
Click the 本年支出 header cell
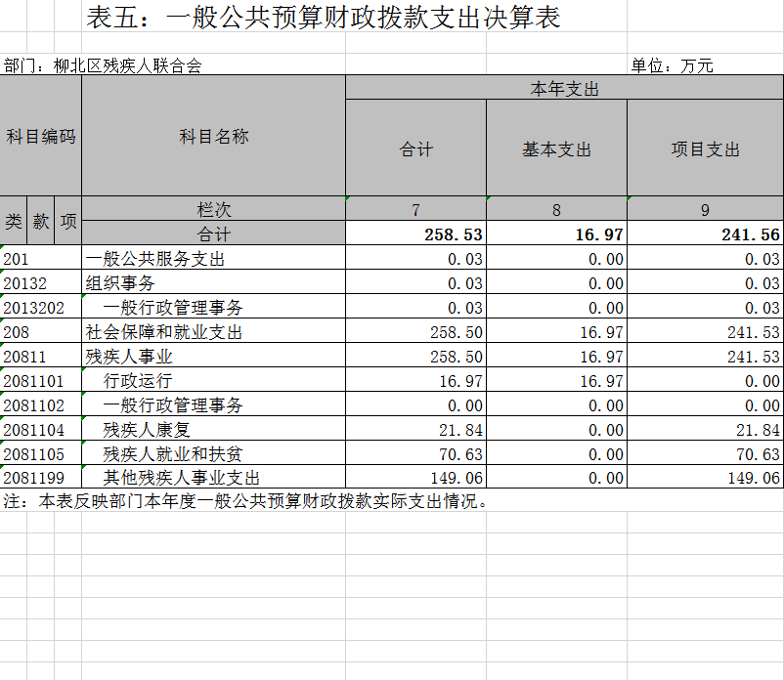[564, 89]
